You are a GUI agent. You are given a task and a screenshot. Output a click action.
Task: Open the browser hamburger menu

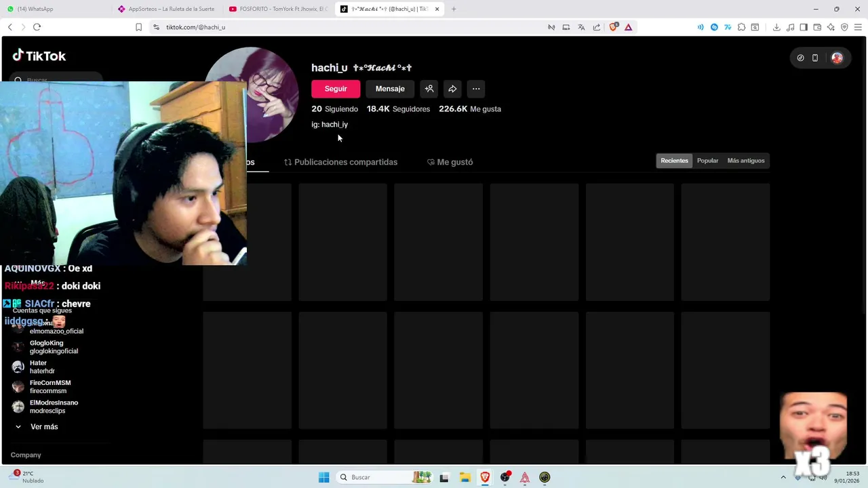coord(858,27)
